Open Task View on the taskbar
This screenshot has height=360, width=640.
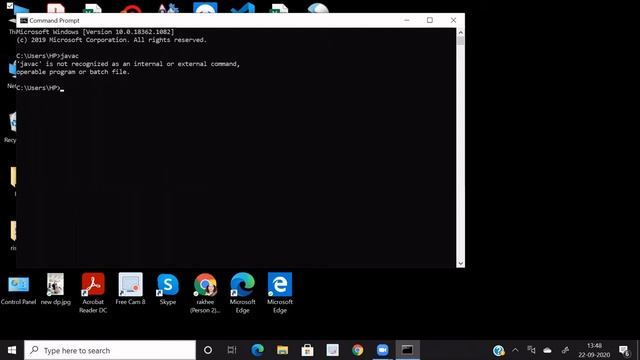coord(232,350)
